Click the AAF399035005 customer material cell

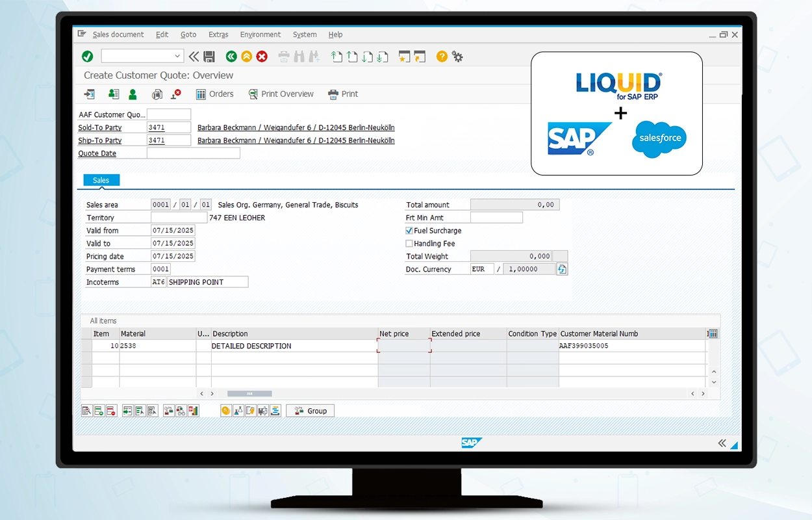(632, 346)
